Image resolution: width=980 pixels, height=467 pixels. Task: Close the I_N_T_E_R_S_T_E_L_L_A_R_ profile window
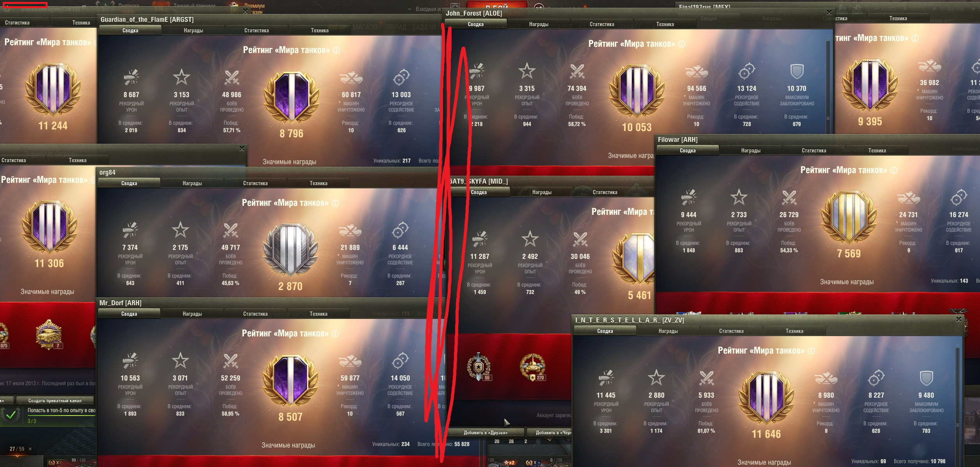(x=959, y=319)
